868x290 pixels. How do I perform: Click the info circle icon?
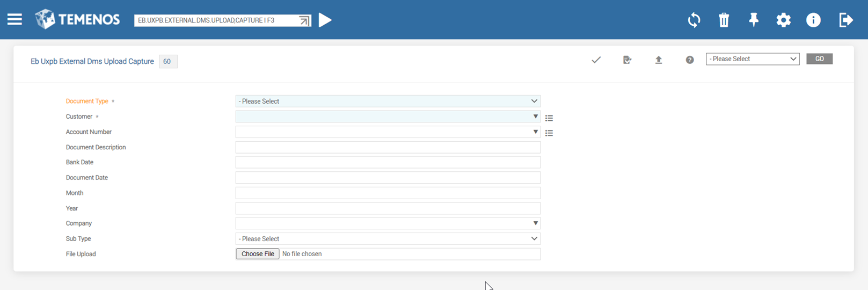tap(813, 20)
